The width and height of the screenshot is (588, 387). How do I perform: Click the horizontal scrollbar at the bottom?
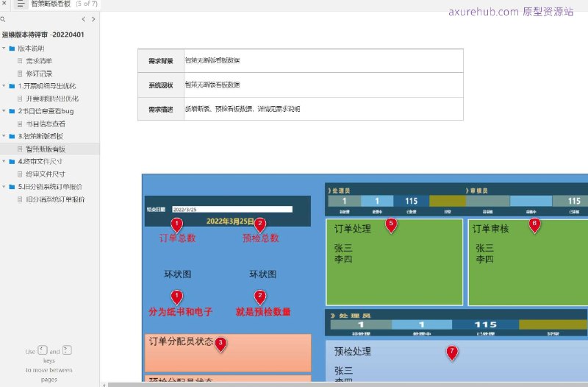pyautogui.click(x=348, y=385)
